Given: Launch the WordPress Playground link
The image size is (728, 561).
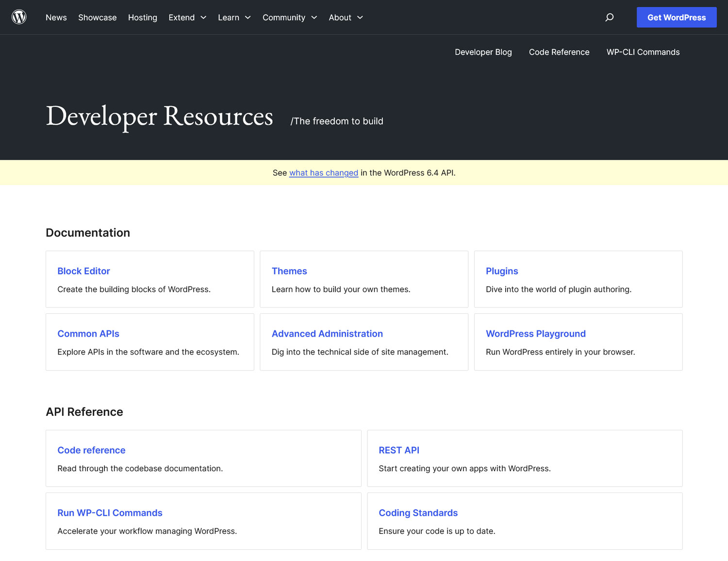Looking at the screenshot, I should (x=535, y=334).
